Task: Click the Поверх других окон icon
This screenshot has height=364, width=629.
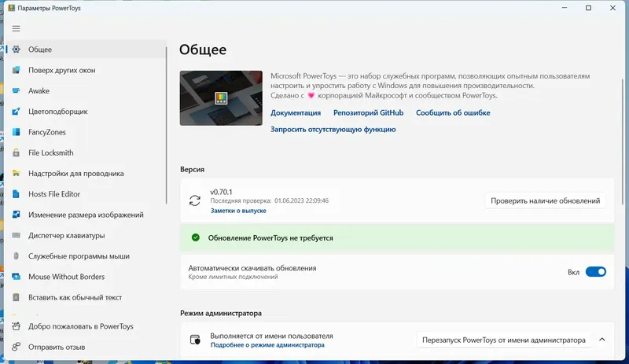Action: [16, 70]
